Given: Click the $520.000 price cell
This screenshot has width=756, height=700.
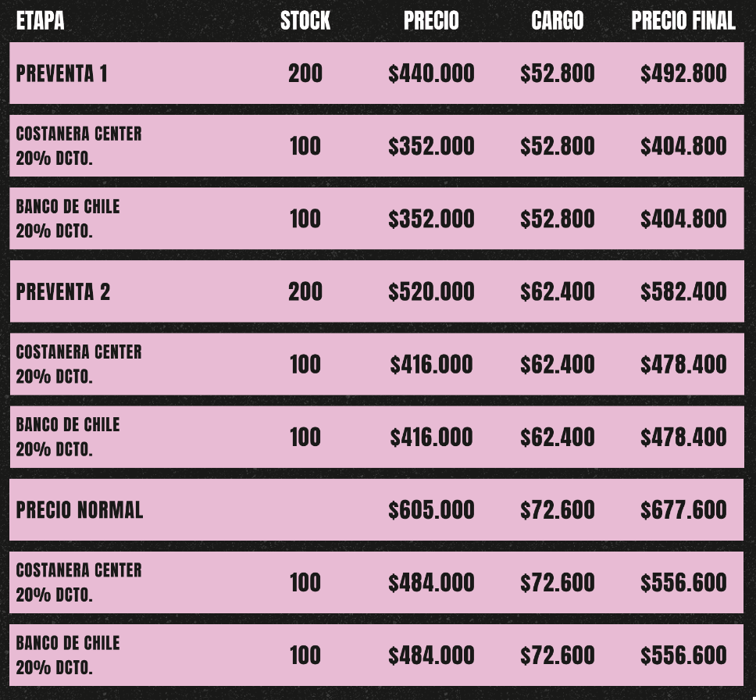Looking at the screenshot, I should click(431, 291).
